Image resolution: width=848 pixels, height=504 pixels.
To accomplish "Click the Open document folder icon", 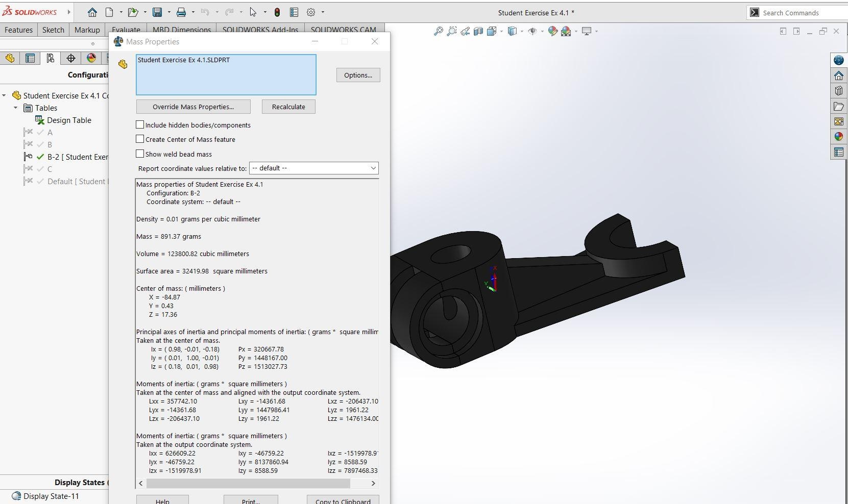I will pos(133,12).
